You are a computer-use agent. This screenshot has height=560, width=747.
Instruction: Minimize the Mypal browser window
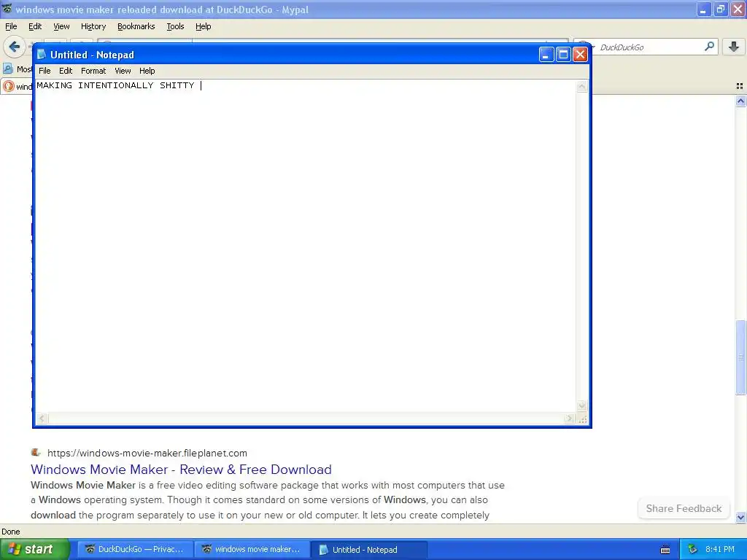(704, 9)
